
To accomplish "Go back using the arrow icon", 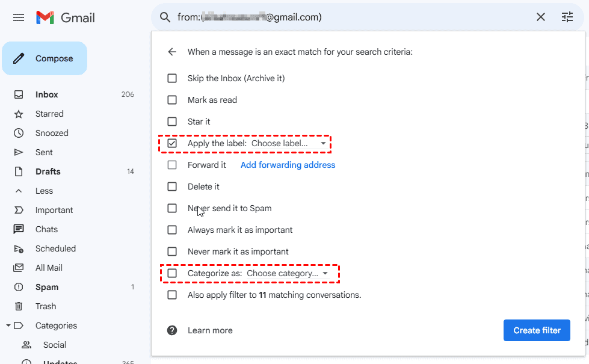I will pyautogui.click(x=172, y=52).
